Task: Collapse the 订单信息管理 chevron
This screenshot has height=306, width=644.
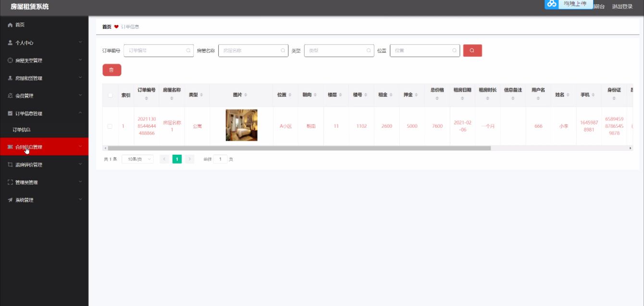Action: coord(81,113)
